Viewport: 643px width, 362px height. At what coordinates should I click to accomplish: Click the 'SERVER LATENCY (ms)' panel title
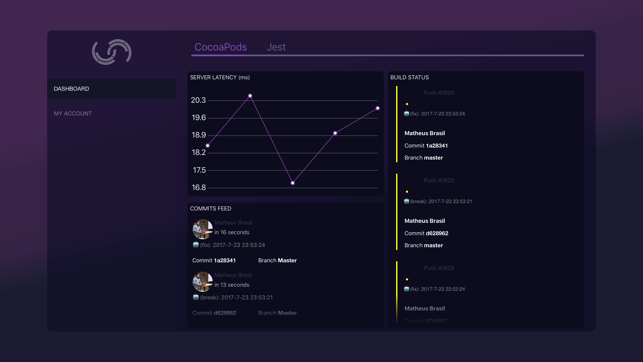pyautogui.click(x=220, y=77)
